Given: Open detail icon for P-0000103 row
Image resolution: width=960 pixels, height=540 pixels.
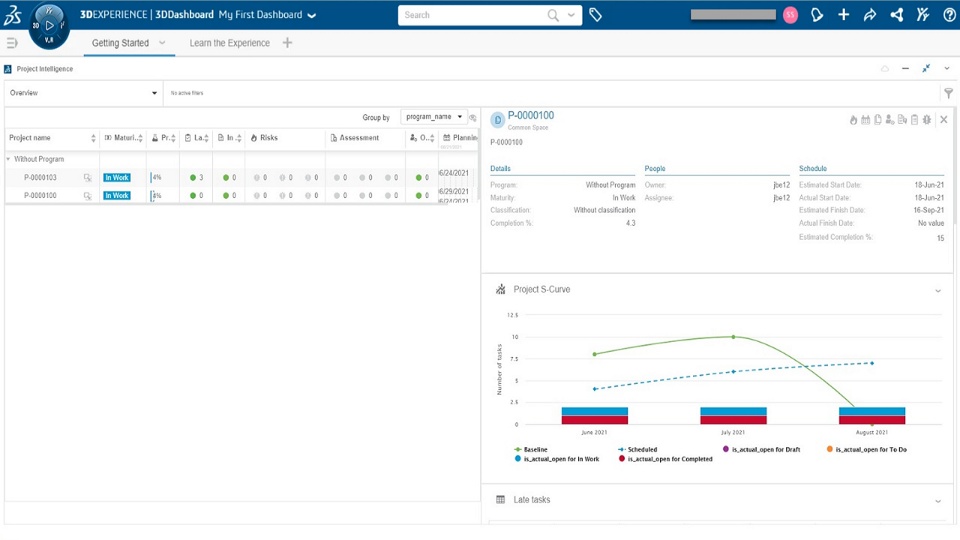Looking at the screenshot, I should pyautogui.click(x=88, y=178).
